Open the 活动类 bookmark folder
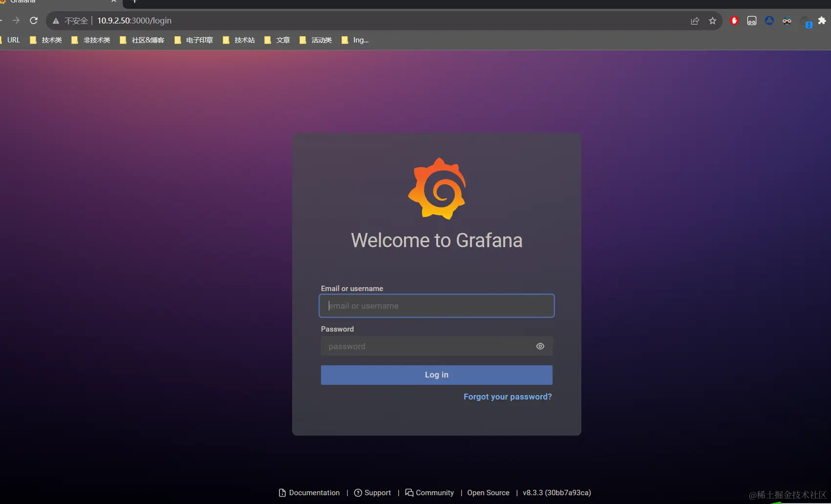831x504 pixels. tap(316, 40)
